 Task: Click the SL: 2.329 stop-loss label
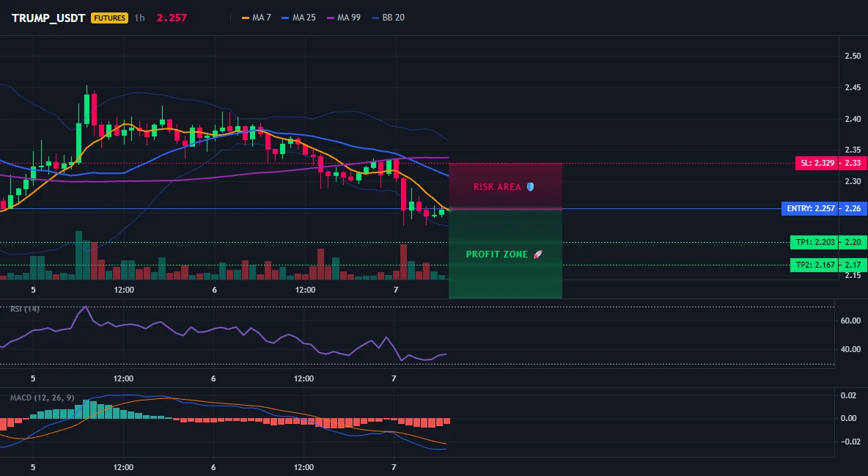click(817, 163)
